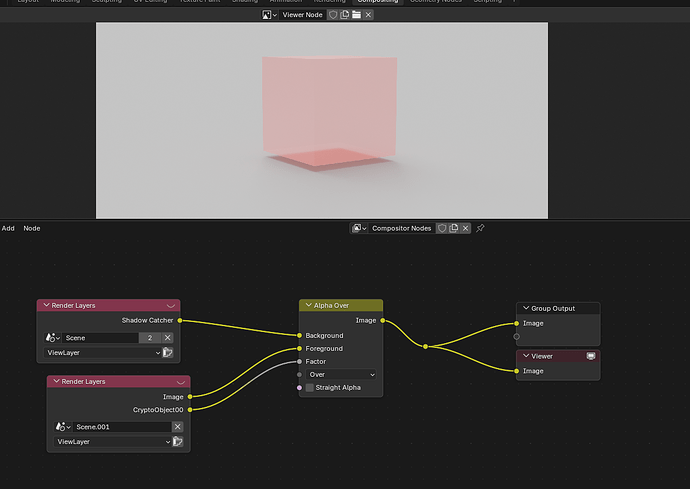This screenshot has width=690, height=489.
Task: Toggle the pin node tree icon
Action: [480, 228]
